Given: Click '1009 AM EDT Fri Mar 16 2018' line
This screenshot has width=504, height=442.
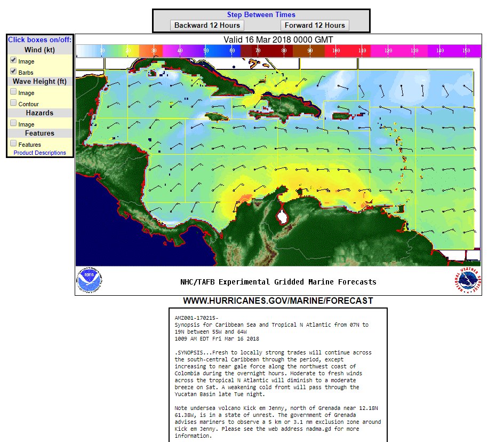Looking at the screenshot, I should pos(217,339).
